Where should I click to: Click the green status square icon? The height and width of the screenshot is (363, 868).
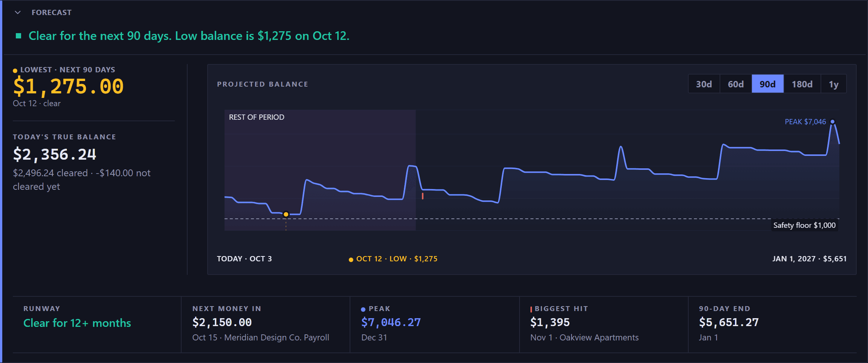tap(18, 36)
